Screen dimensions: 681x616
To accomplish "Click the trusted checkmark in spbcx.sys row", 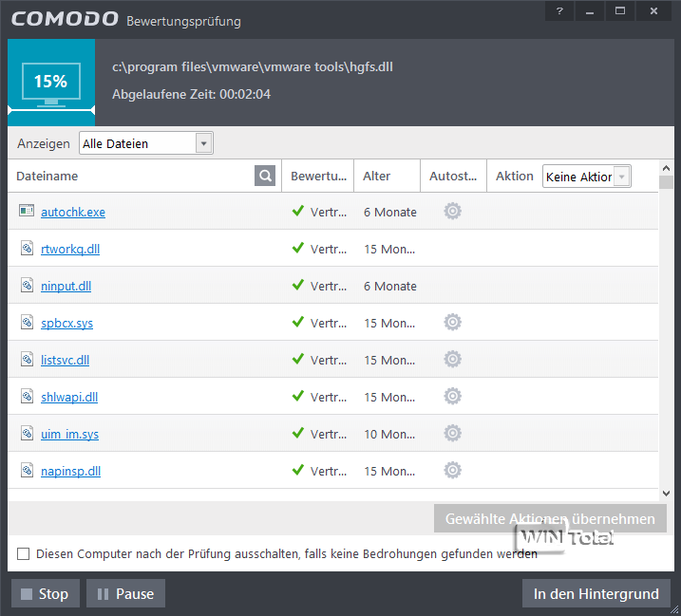I will [x=298, y=322].
